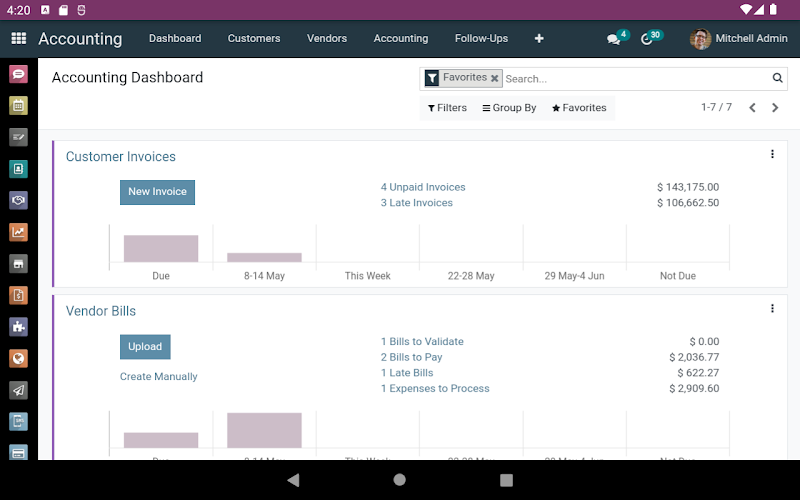Click the 8-14 May bar in Vendor Bills chart

pyautogui.click(x=264, y=430)
